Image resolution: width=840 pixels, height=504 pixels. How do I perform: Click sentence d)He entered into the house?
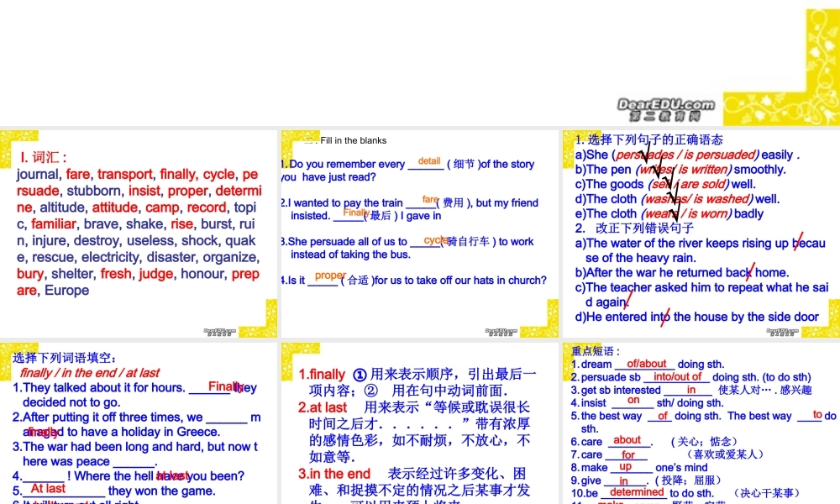click(697, 317)
